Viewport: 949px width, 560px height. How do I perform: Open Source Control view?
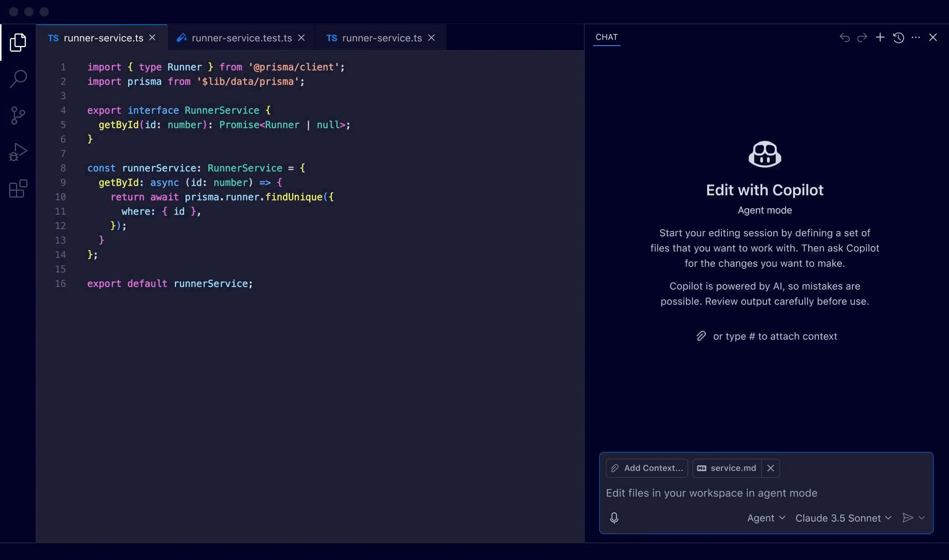pyautogui.click(x=17, y=115)
